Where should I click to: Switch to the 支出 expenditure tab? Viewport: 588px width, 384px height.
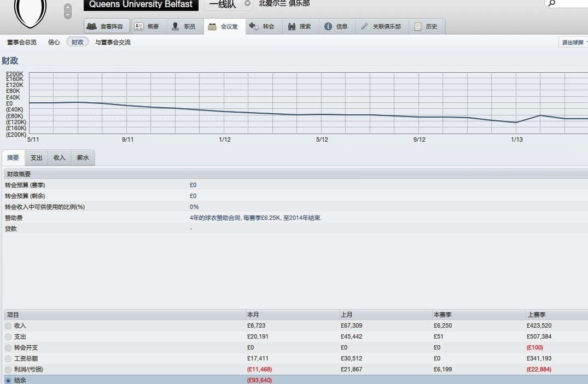(x=37, y=158)
